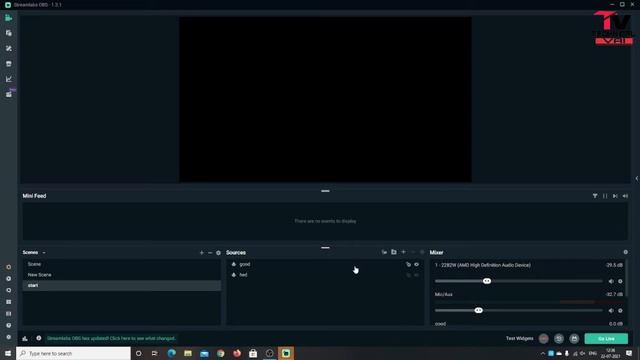Open settings gear for Mic/Aux channel
The image size is (640, 360).
point(620,311)
